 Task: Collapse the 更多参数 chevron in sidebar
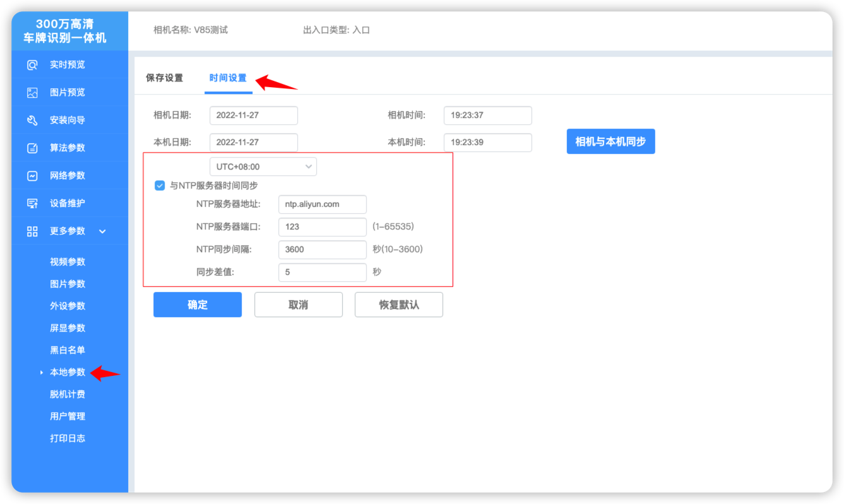click(103, 231)
